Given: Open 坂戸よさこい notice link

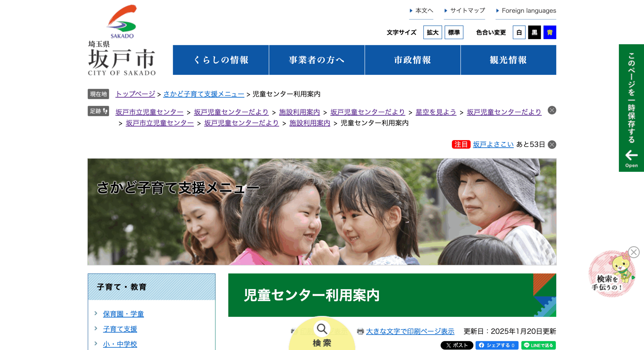Looking at the screenshot, I should point(493,144).
